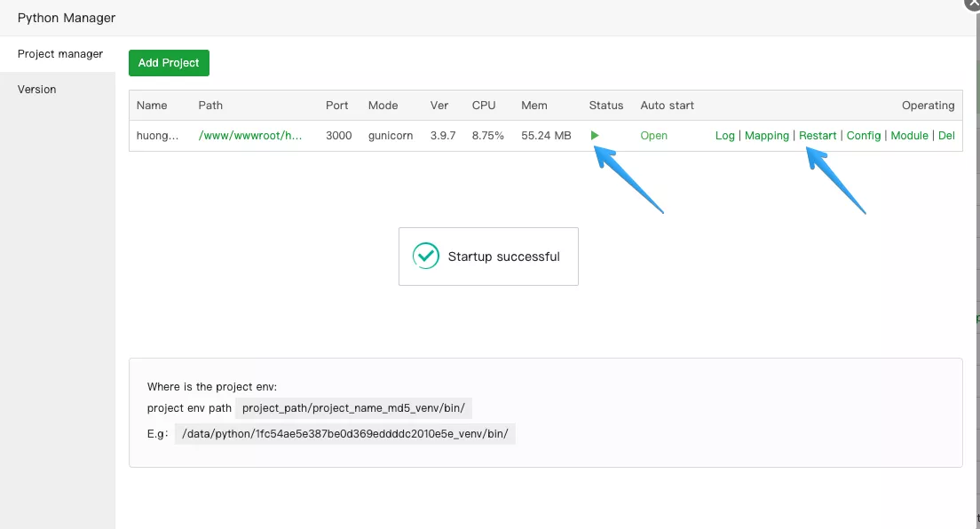Click the green running status play icon
The width and height of the screenshot is (980, 529).
595,136
